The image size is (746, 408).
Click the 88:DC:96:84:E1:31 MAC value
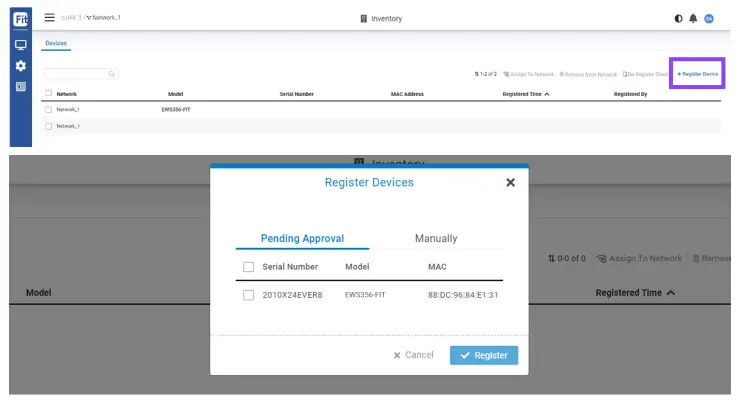(x=463, y=295)
